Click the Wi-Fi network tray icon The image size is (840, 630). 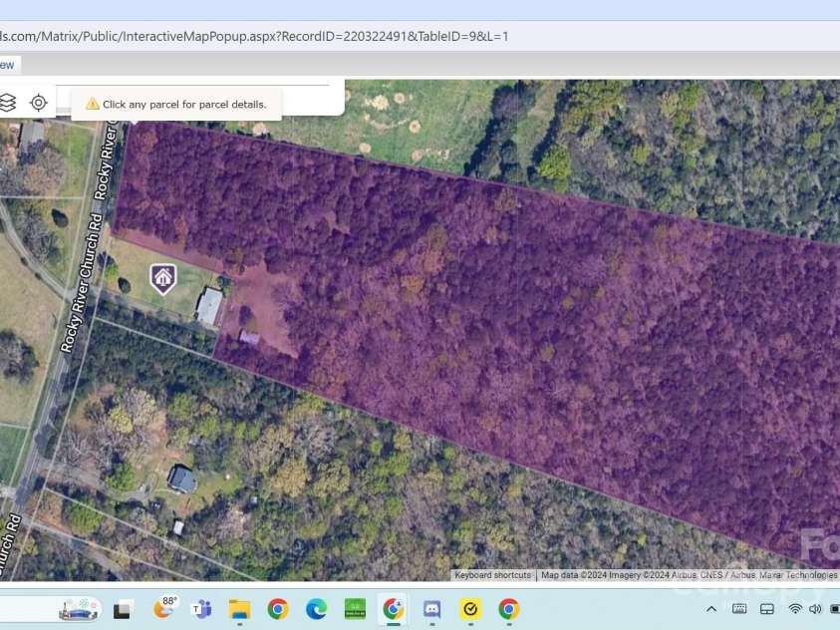[x=795, y=609]
